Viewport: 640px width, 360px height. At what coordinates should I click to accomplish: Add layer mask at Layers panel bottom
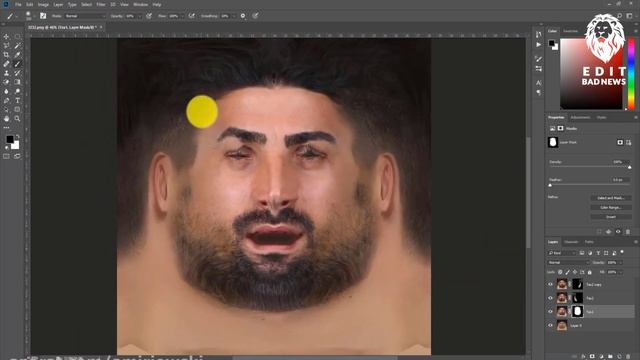click(x=592, y=356)
